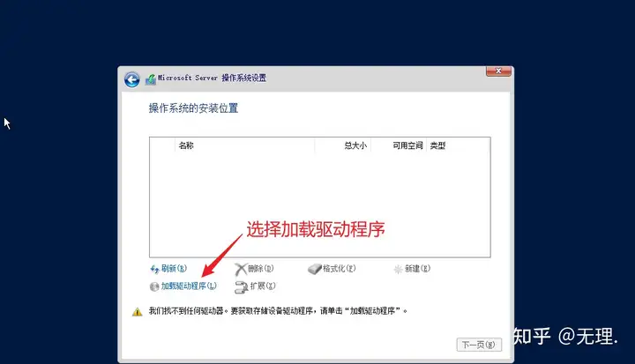Click the 可用空间 column header

[399, 145]
